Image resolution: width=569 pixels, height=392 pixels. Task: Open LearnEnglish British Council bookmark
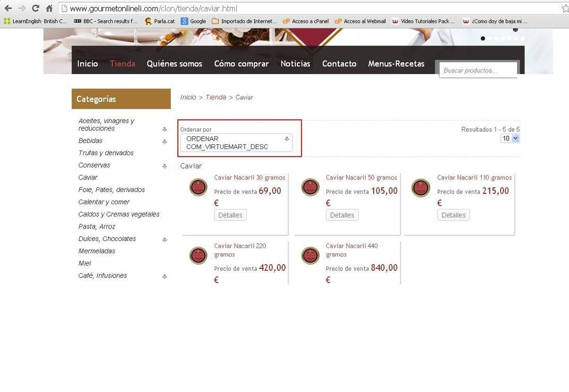35,21
